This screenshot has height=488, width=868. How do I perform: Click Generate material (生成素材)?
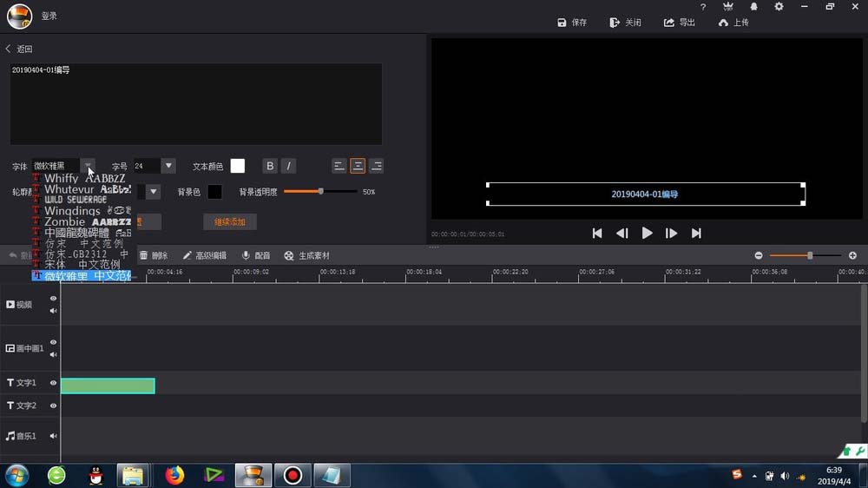(306, 255)
